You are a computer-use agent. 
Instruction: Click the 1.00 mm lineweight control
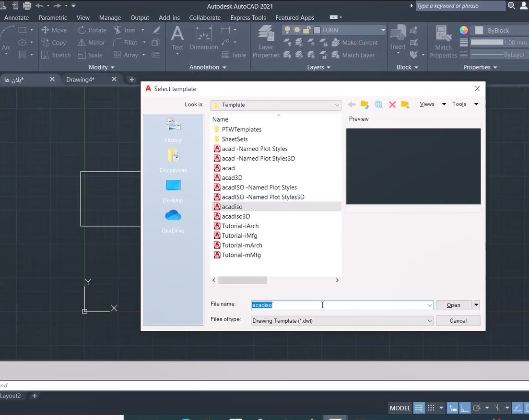pyautogui.click(x=499, y=43)
